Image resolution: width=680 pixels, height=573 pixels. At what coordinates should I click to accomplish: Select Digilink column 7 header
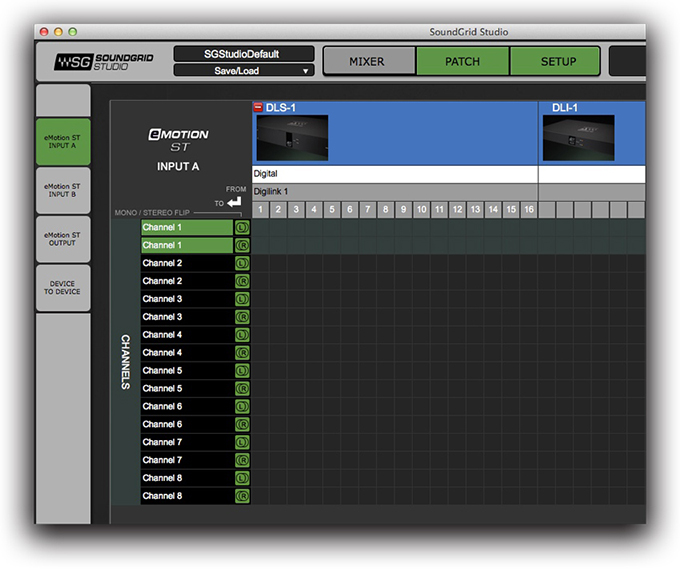[368, 210]
